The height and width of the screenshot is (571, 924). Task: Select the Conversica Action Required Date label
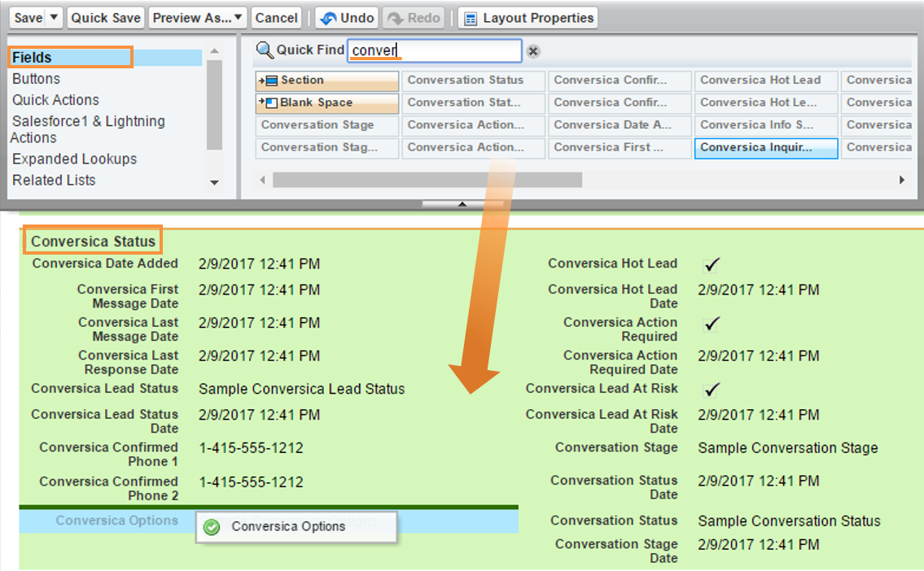click(x=620, y=362)
